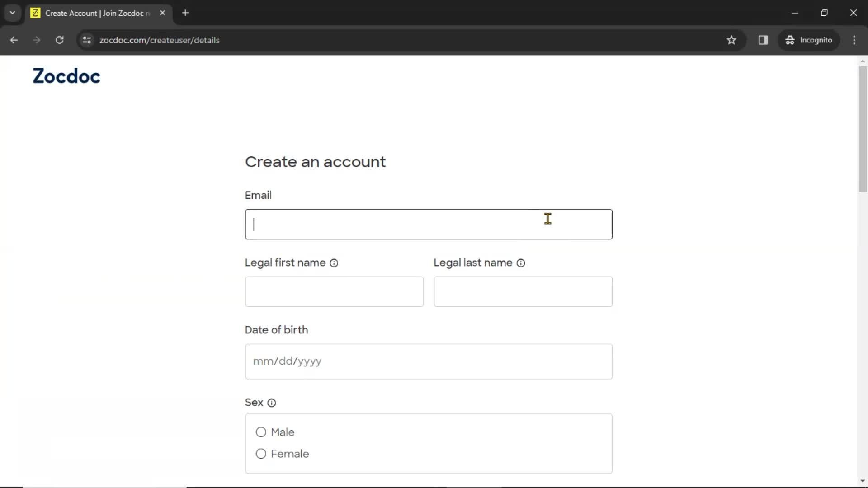This screenshot has height=488, width=868.
Task: Select the Create Account | Join Zocdoc tab
Action: point(98,13)
